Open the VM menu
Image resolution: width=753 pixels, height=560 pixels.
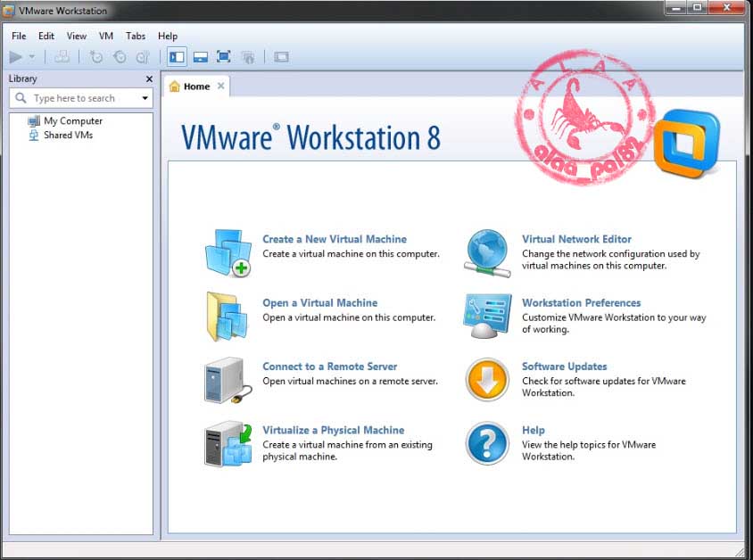tap(105, 36)
